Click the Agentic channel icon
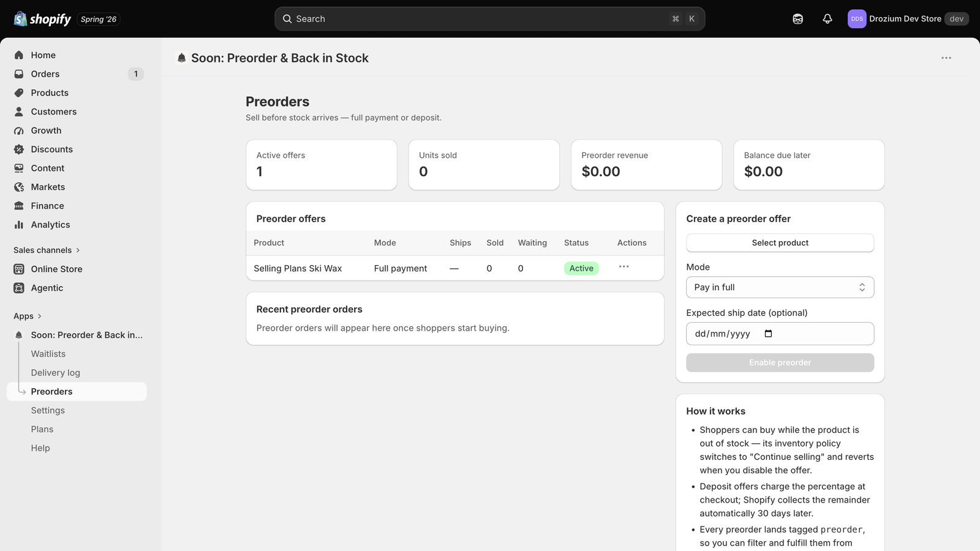The image size is (980, 551). (19, 288)
